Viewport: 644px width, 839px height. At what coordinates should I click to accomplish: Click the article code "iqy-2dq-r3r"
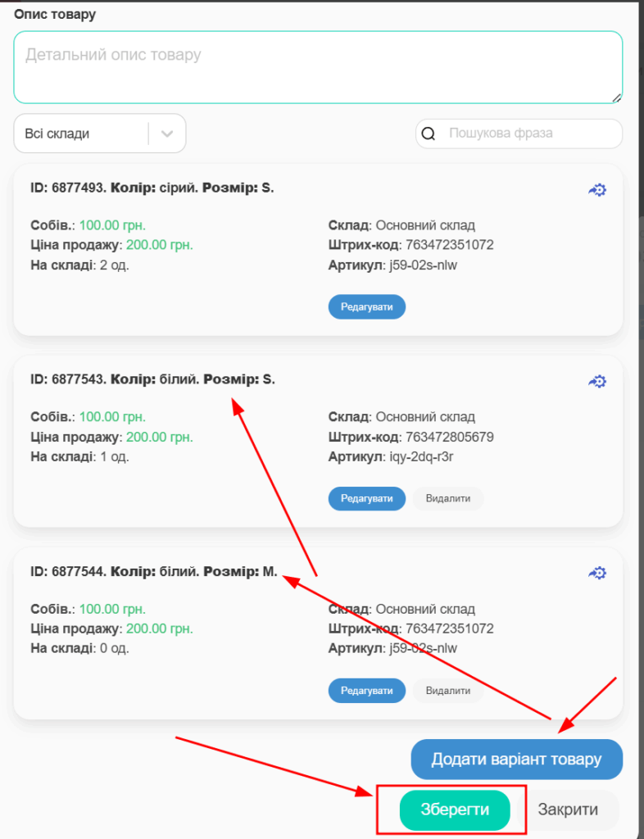click(x=421, y=456)
